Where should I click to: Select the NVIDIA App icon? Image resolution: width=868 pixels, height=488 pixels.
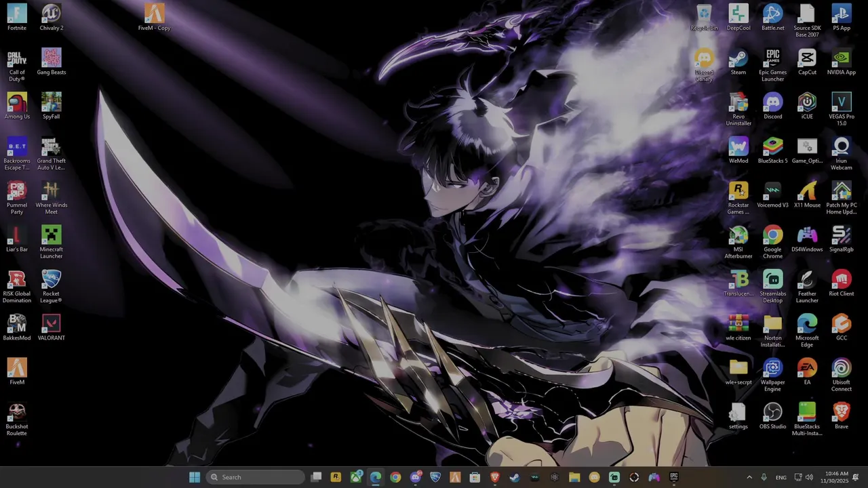point(842,62)
